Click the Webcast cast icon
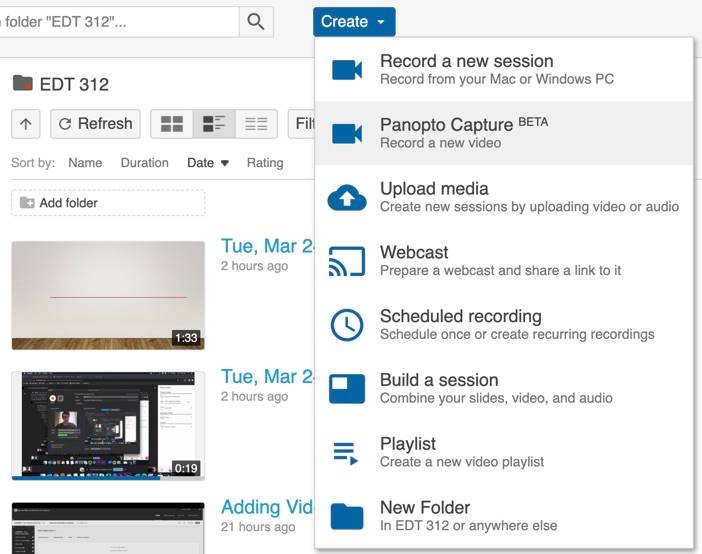This screenshot has width=702, height=554. tap(346, 261)
